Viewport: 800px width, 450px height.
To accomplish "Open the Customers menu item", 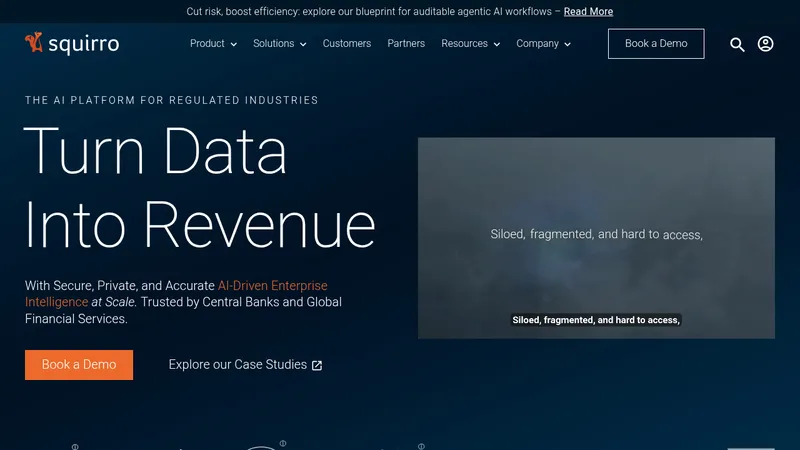I will click(x=346, y=43).
